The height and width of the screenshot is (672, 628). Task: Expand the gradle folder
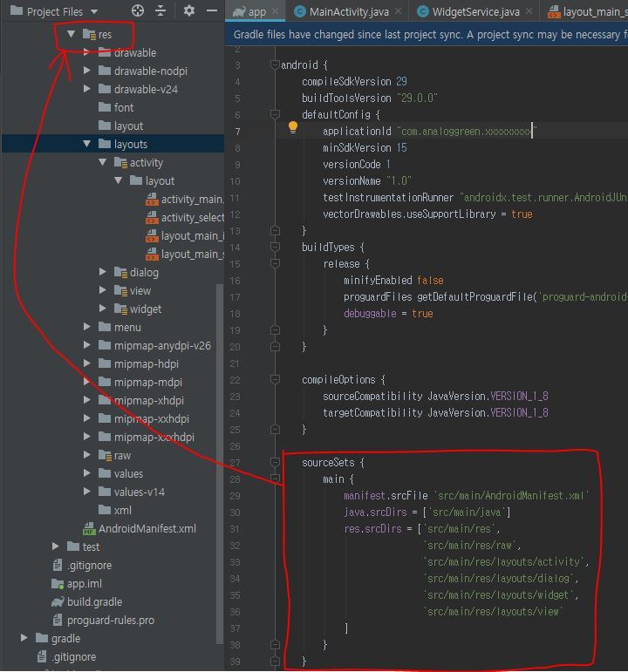(24, 638)
